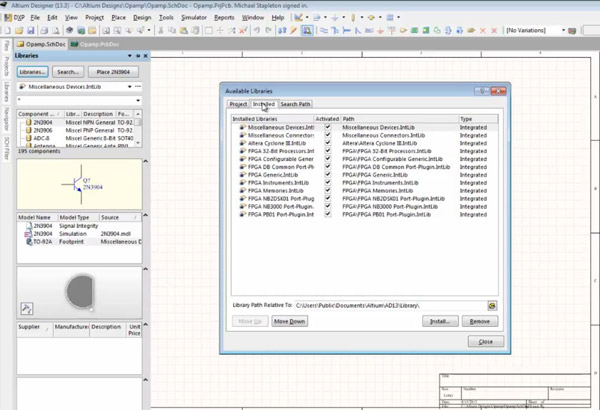600x410 pixels.
Task: Select the Place Wire tool icon
Action: (x=324, y=30)
